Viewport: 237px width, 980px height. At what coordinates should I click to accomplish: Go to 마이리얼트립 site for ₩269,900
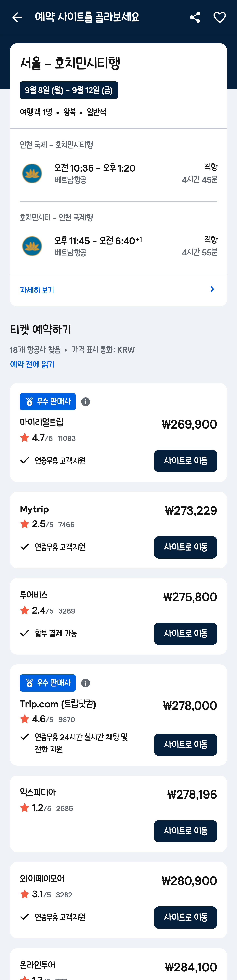point(185,461)
